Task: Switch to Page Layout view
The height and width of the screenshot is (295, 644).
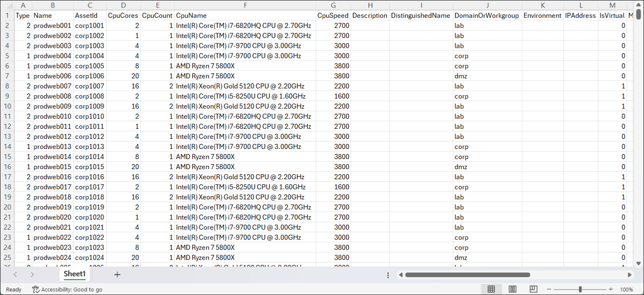Action: tap(512, 289)
